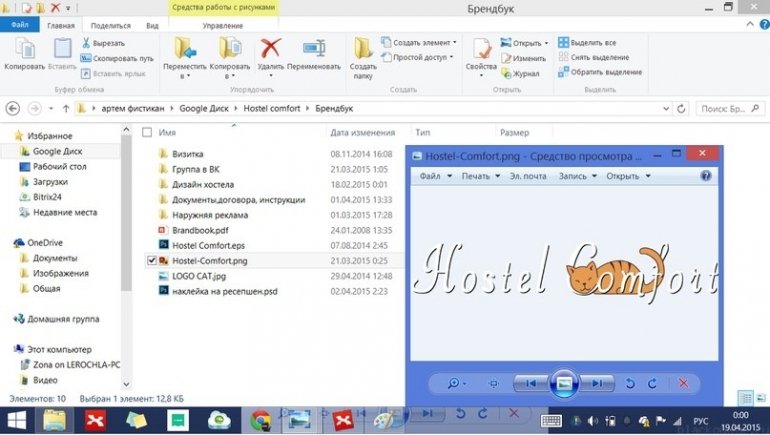Image resolution: width=770 pixels, height=435 pixels.
Task: Rotate image clockwise in Photo Viewer
Action: [x=652, y=383]
